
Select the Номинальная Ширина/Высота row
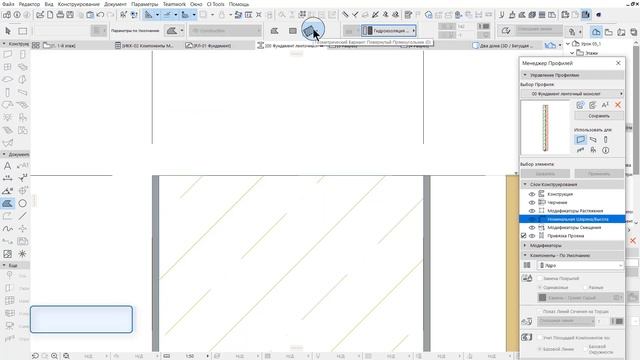(x=572, y=219)
